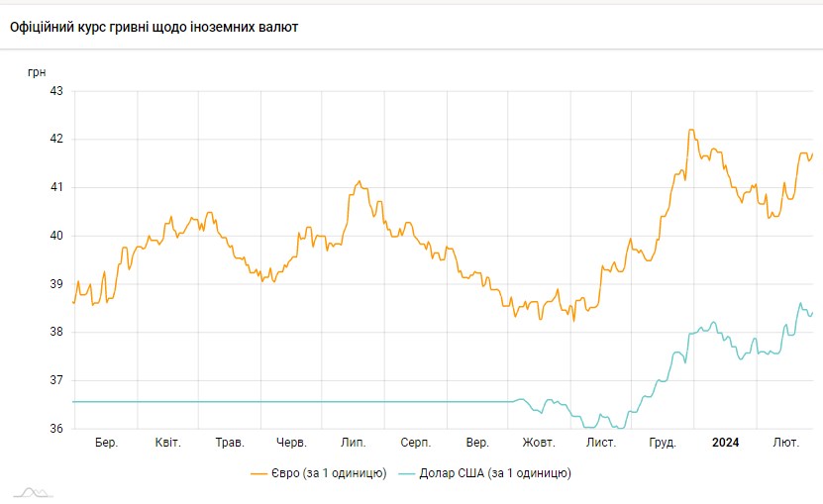Click the Трав. month label on x-axis
This screenshot has width=823, height=504.
coord(230,443)
